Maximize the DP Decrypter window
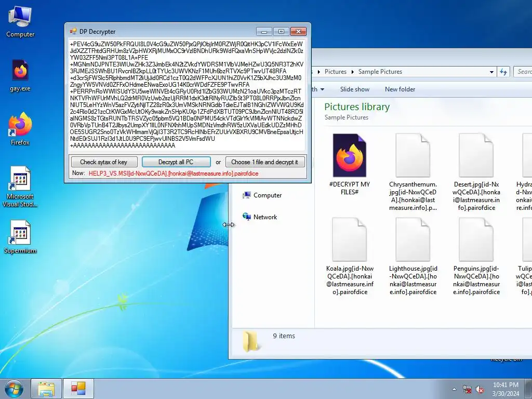Screen dimensions: 532x399 (x=281, y=32)
